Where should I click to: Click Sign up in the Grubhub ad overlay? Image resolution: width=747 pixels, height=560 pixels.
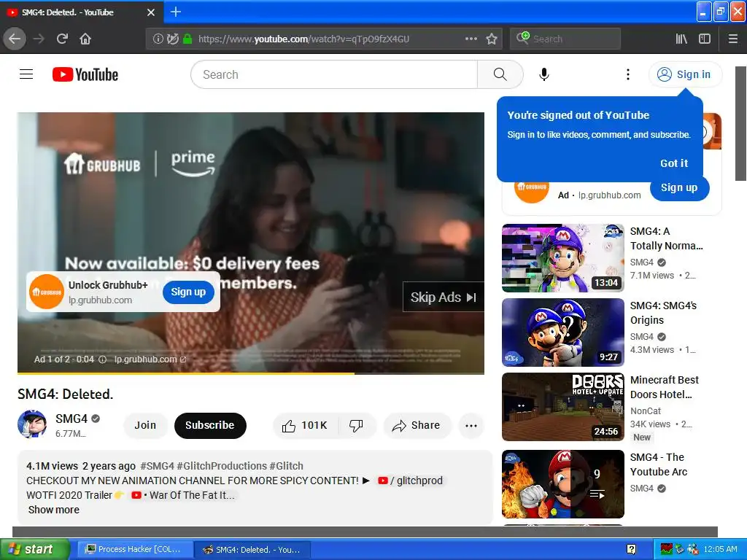pyautogui.click(x=188, y=292)
